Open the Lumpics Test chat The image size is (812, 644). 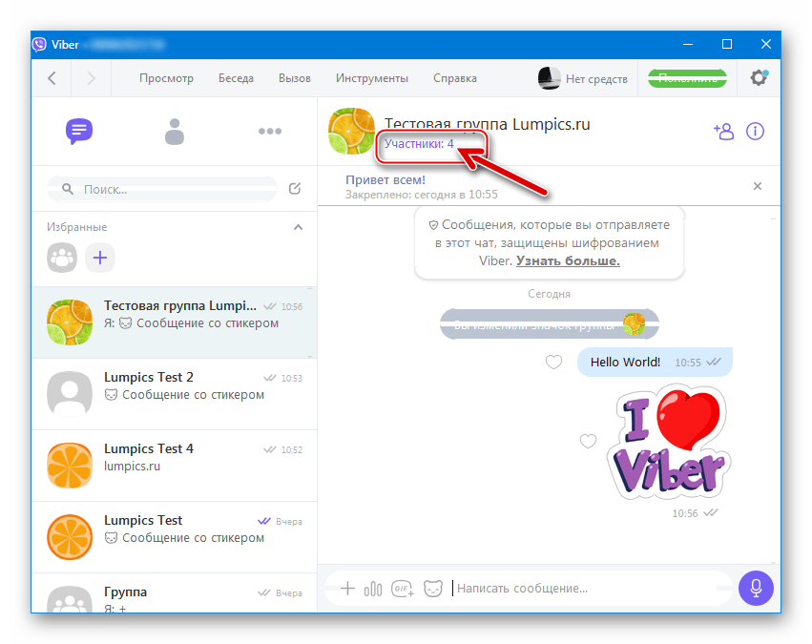point(174,537)
